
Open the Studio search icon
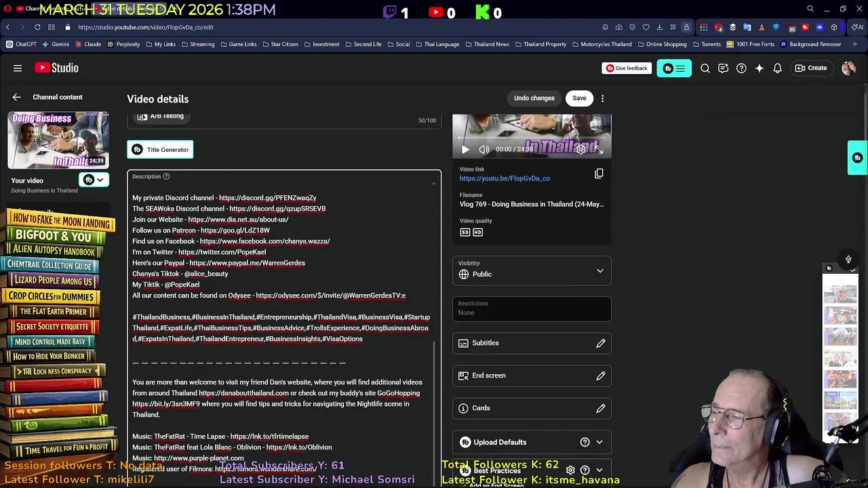click(705, 68)
